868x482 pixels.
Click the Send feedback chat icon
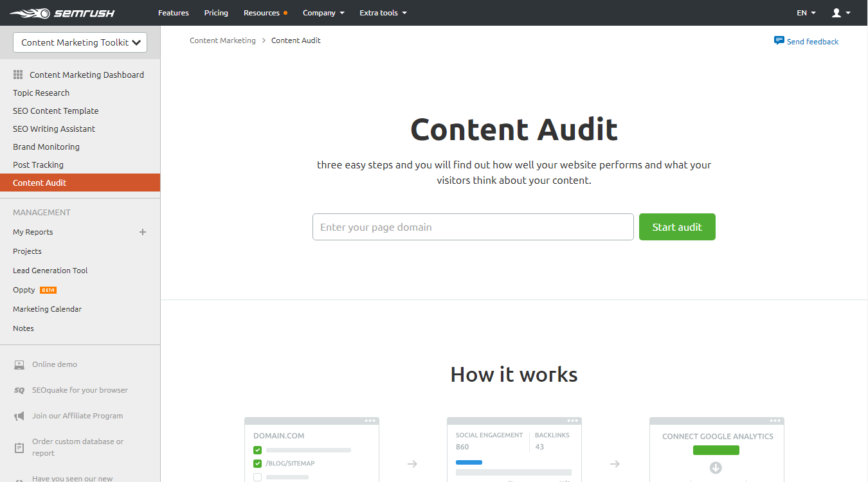[x=779, y=40]
